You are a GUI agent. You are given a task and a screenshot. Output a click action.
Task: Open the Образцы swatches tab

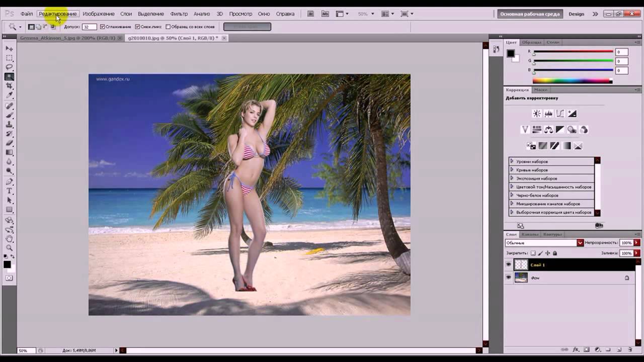[531, 42]
